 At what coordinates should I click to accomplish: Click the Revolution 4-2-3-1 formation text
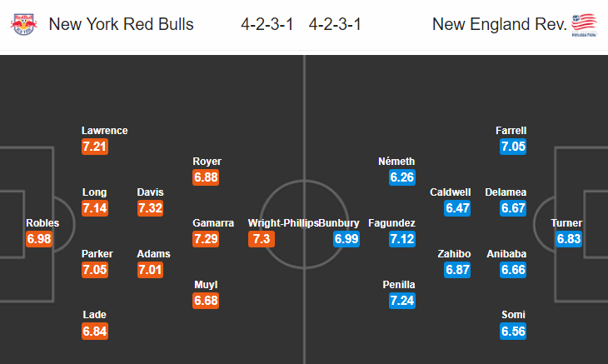pyautogui.click(x=335, y=24)
